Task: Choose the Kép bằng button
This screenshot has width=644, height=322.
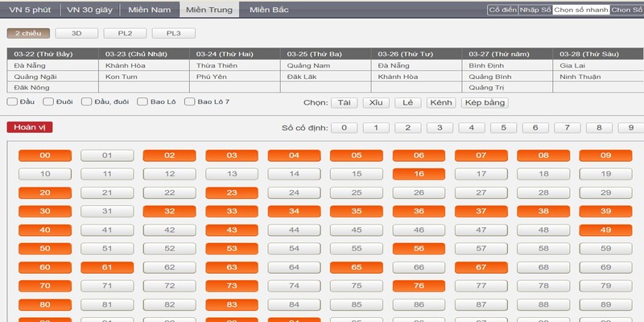Action: pos(485,103)
